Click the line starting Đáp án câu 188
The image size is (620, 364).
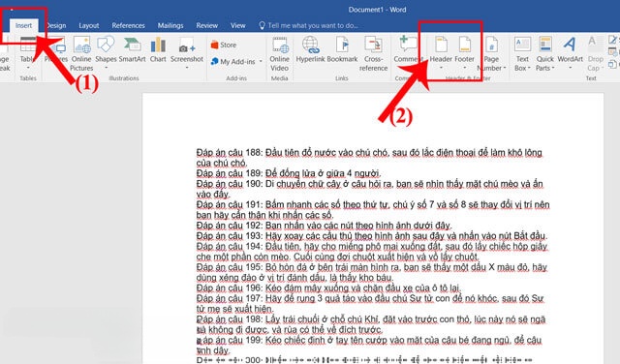[369, 153]
